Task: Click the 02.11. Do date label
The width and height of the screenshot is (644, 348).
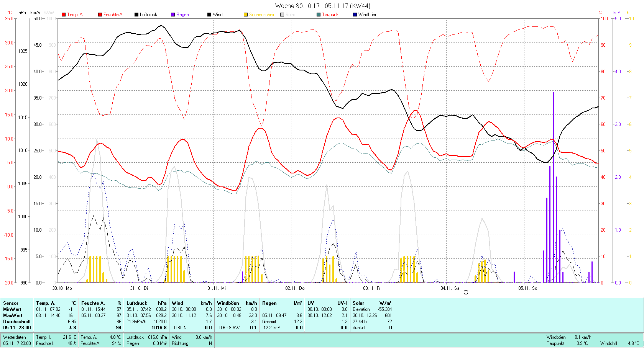Action: 295,288
